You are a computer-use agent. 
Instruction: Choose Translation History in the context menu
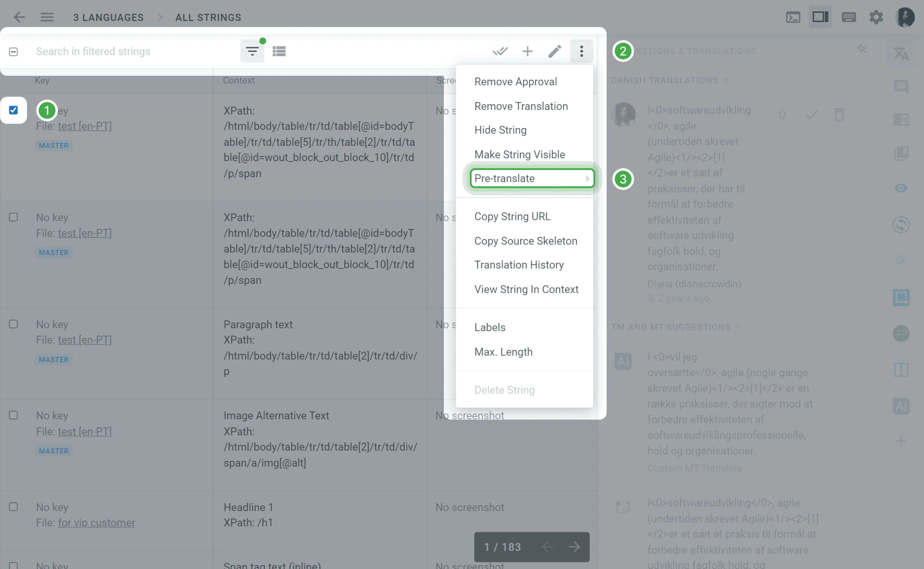519,265
